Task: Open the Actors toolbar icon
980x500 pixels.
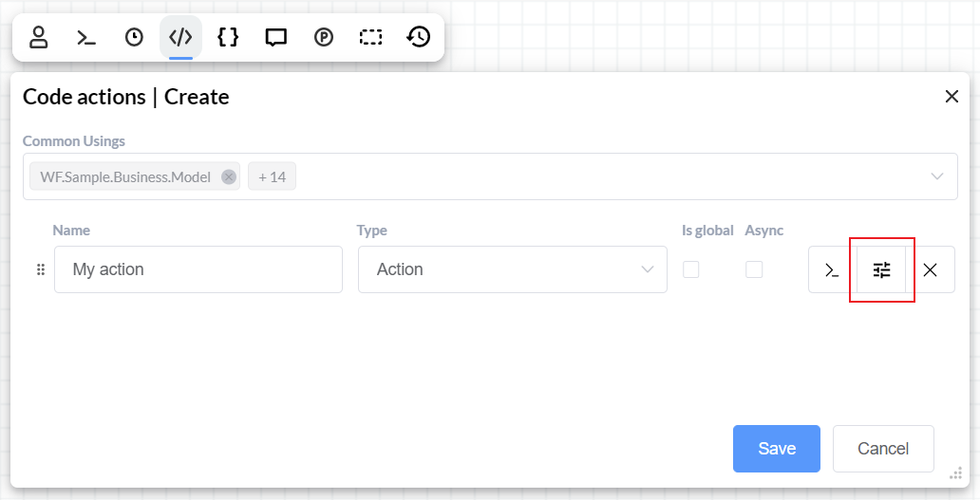Action: pyautogui.click(x=39, y=37)
